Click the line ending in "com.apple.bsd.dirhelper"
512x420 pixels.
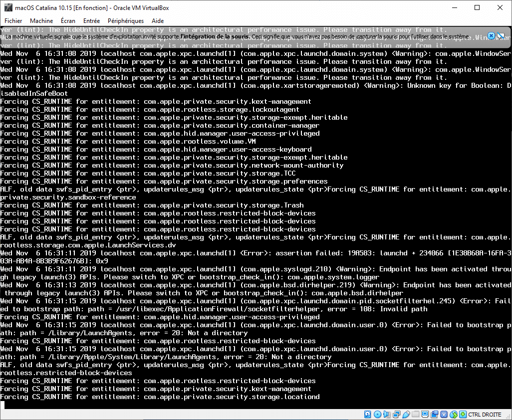pos(202,293)
